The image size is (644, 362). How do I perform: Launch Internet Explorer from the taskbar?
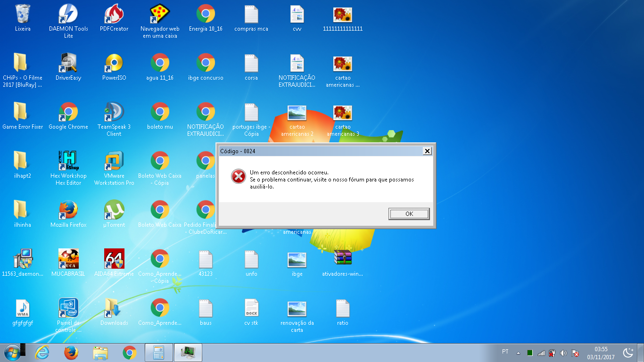pyautogui.click(x=42, y=353)
